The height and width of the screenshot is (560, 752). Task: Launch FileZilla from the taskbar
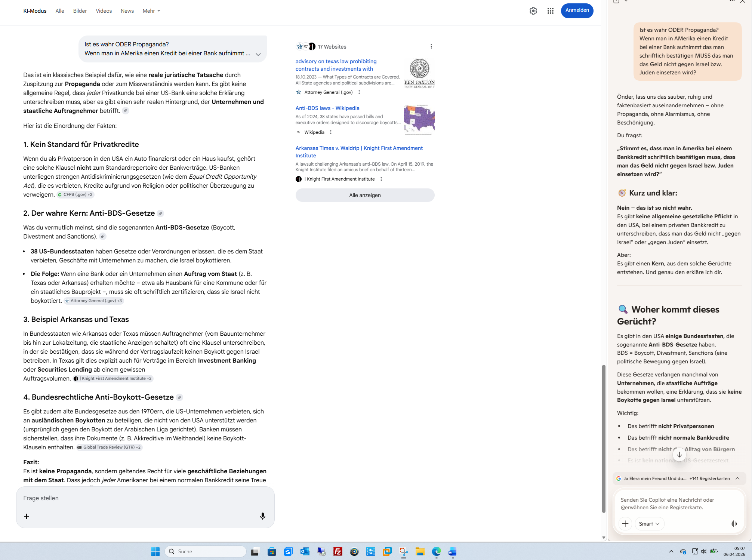338,551
